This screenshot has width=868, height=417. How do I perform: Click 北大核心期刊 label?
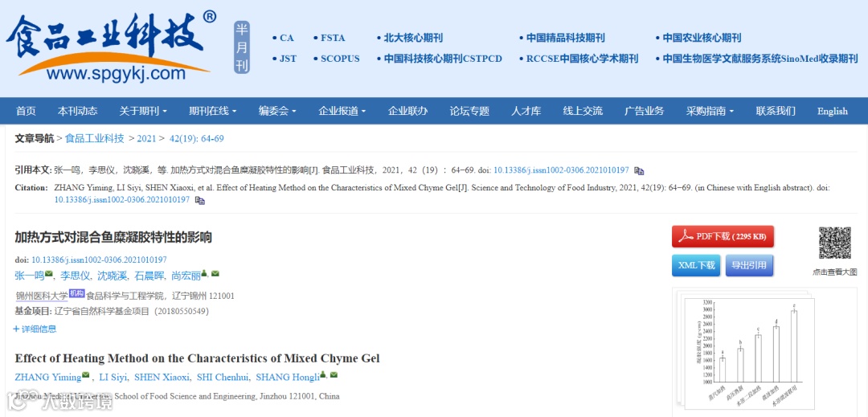(x=414, y=38)
